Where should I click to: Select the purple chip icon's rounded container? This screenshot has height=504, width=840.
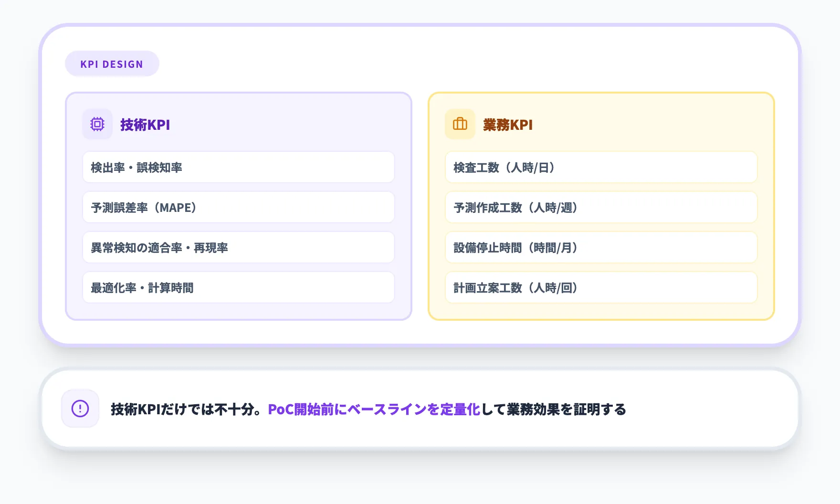(x=97, y=124)
